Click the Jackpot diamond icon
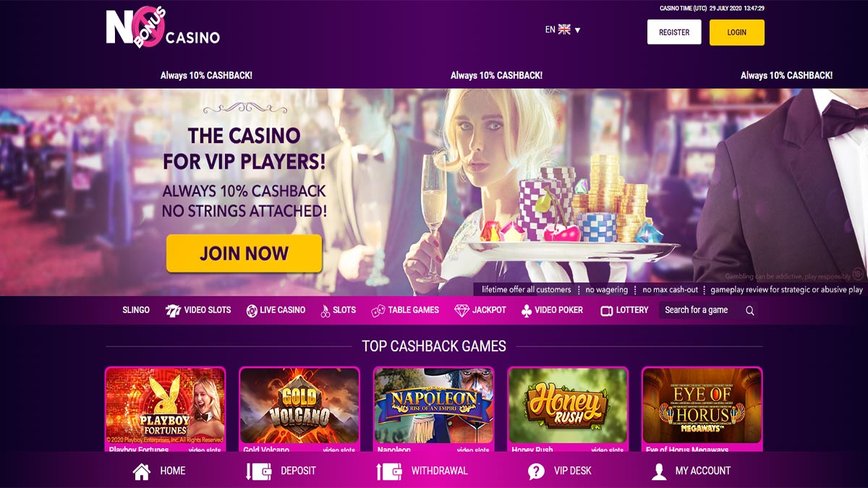Viewport: 868px width, 488px height. point(461,310)
